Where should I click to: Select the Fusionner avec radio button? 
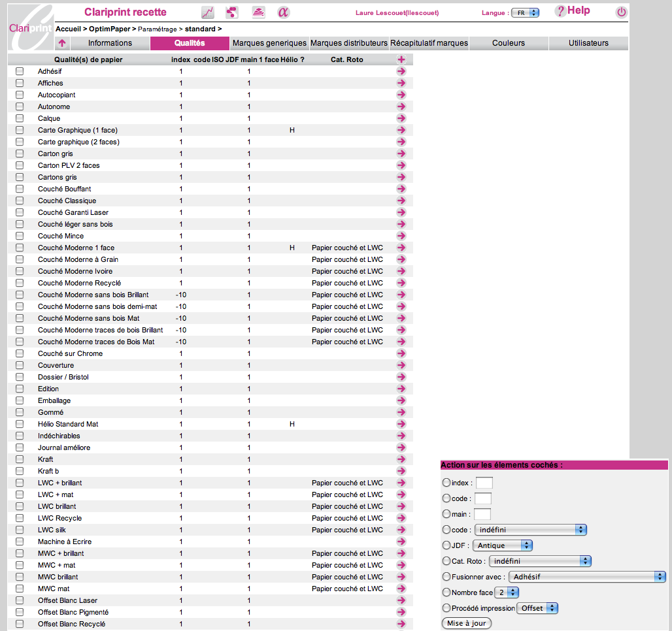[x=446, y=577]
